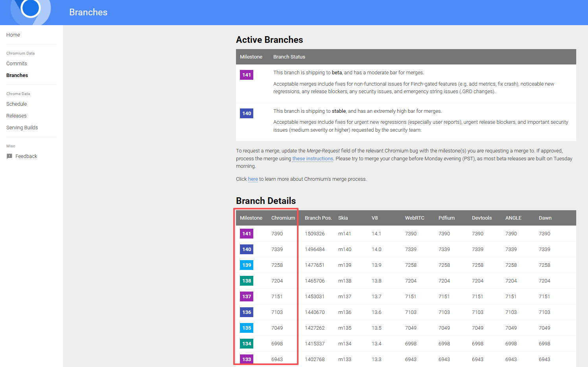Click Skia branch m138
The width and height of the screenshot is (588, 367).
pos(345,281)
